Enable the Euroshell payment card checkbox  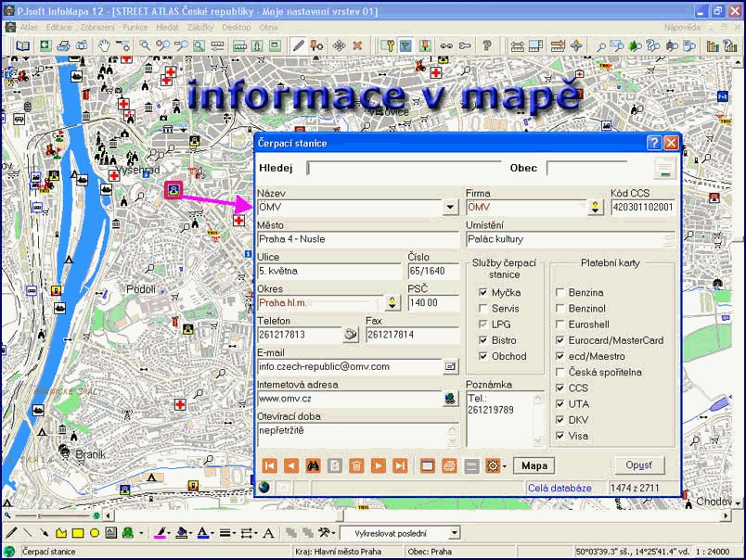click(560, 325)
